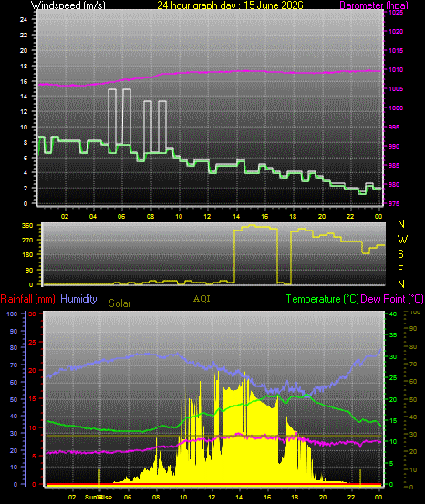Viewport: 425px width, 504px height.
Task: Click the '12' hour label under the windspeed chart
Action: tap(207, 216)
